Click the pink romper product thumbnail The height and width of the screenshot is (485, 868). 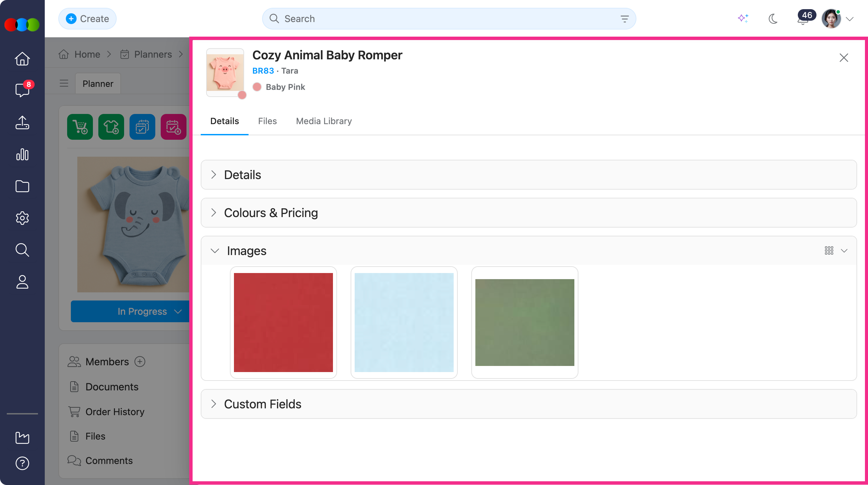[225, 73]
